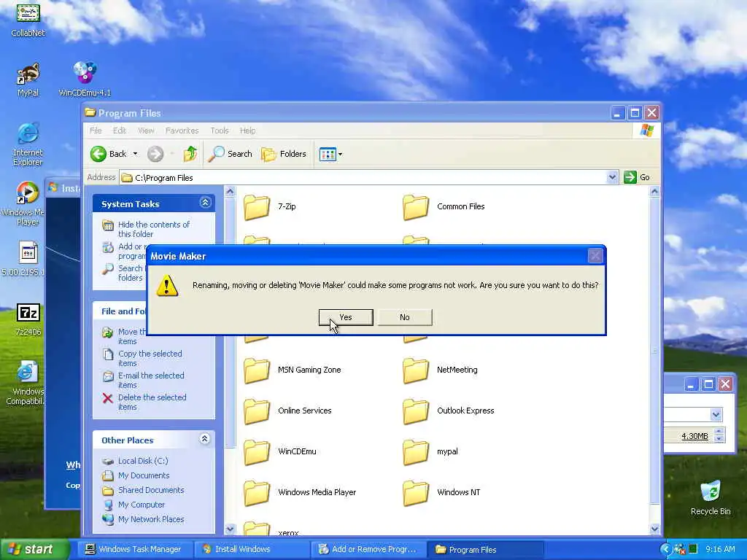This screenshot has height=560, width=747.
Task: Show hidden tray icons arrow
Action: pos(665,550)
